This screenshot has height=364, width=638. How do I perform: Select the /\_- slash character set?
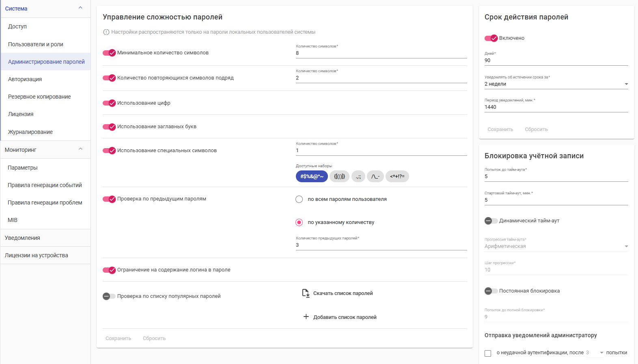click(375, 177)
